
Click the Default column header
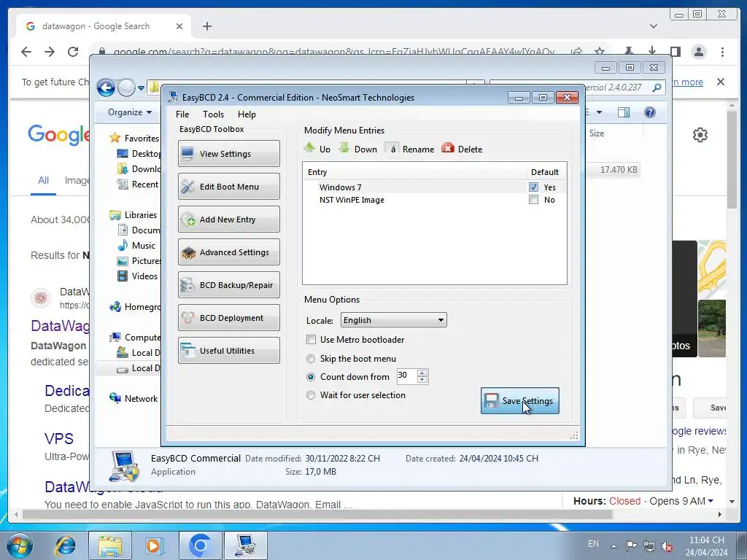click(x=545, y=172)
